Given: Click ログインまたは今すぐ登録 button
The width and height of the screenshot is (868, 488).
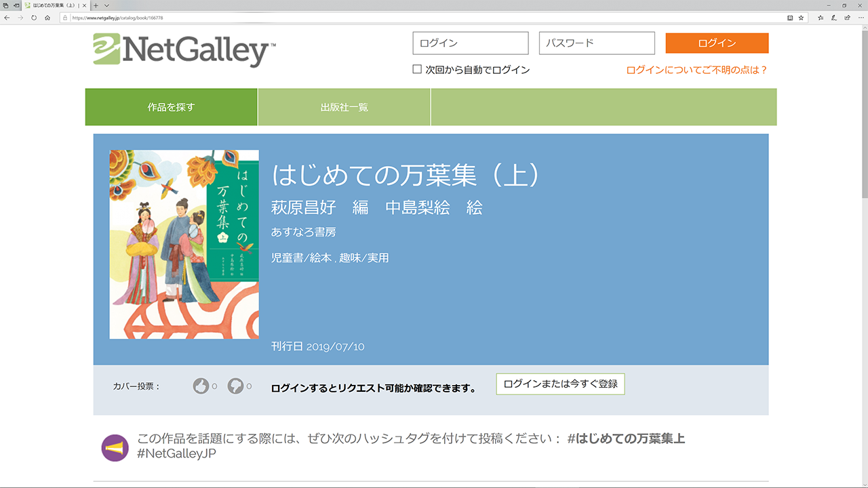Looking at the screenshot, I should pos(560,384).
